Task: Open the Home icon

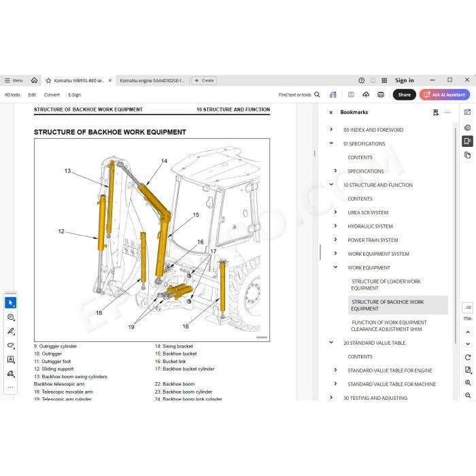Action: click(x=34, y=80)
